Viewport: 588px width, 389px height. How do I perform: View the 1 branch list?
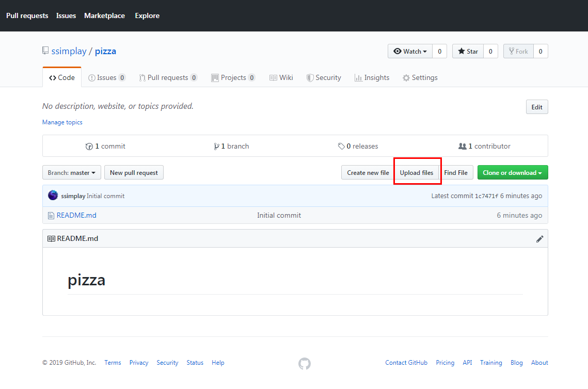click(x=231, y=146)
